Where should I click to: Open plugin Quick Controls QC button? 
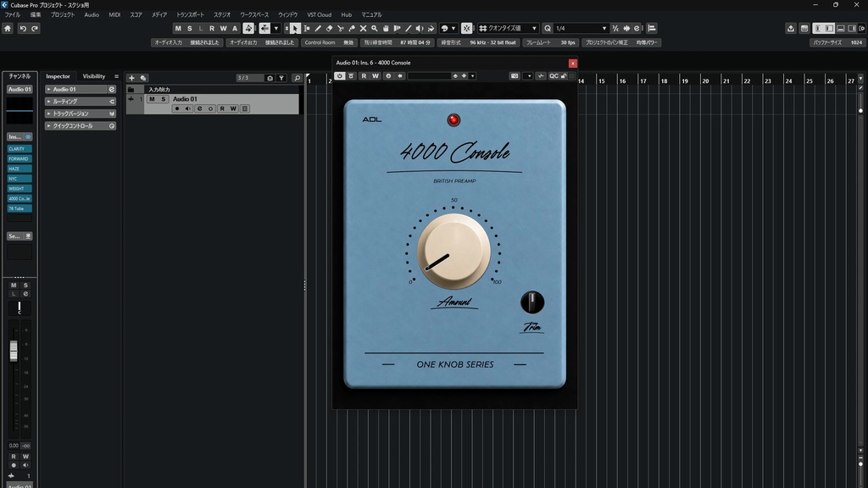point(554,75)
